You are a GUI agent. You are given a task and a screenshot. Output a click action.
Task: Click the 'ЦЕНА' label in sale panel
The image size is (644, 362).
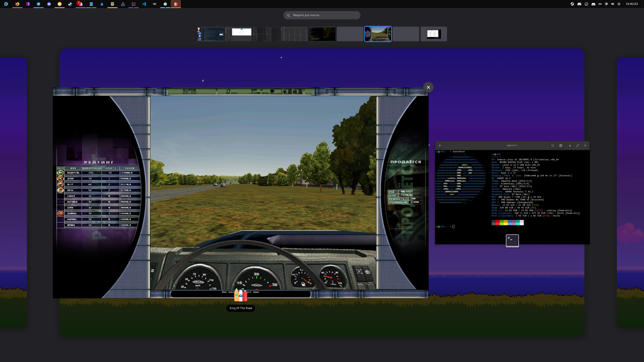tap(392, 195)
